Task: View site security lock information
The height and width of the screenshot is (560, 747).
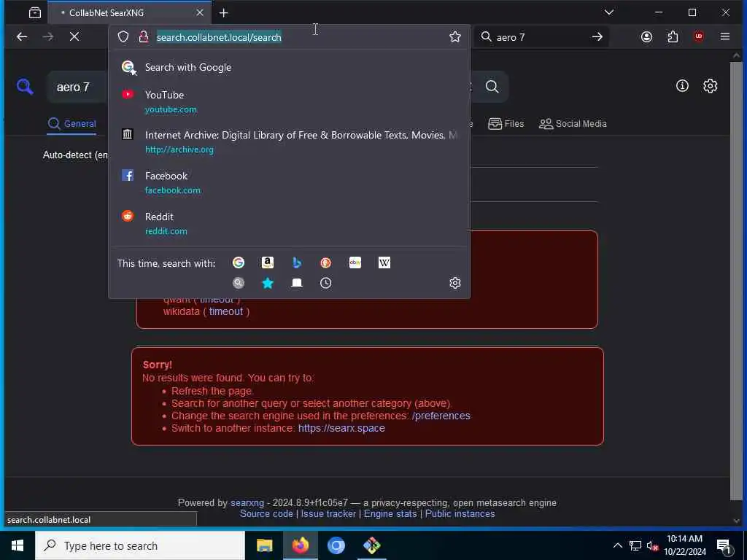Action: 144,36
